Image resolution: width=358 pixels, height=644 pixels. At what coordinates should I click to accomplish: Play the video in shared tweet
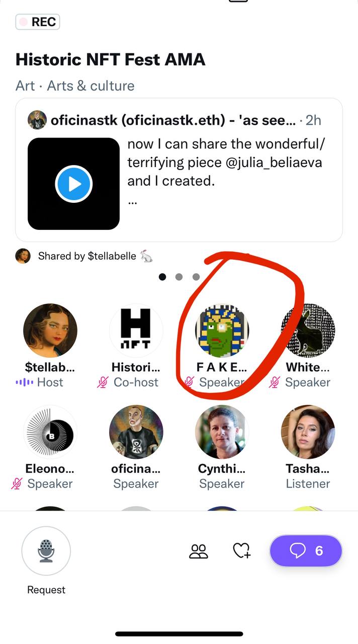click(x=74, y=184)
